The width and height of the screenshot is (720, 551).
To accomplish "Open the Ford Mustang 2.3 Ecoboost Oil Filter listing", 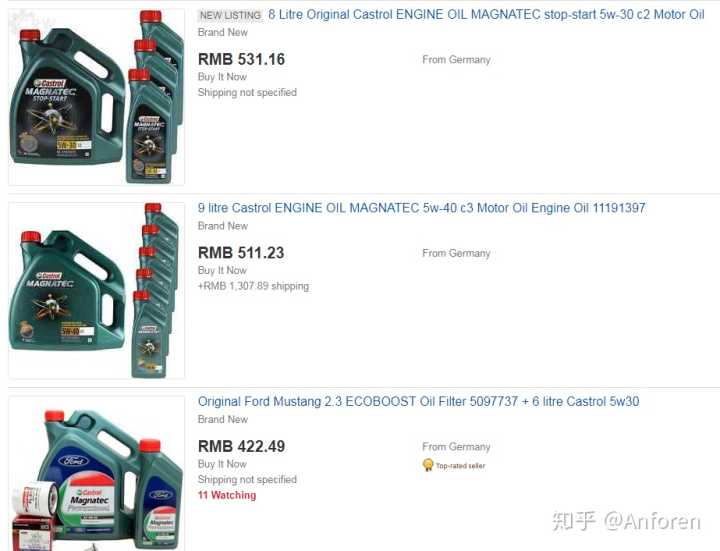I will [x=418, y=402].
